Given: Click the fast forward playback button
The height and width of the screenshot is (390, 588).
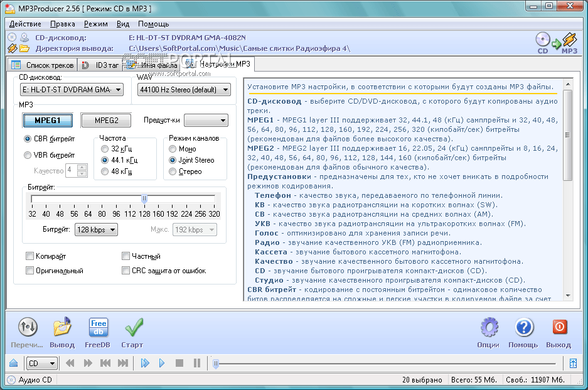Looking at the screenshot, I should (88, 363).
